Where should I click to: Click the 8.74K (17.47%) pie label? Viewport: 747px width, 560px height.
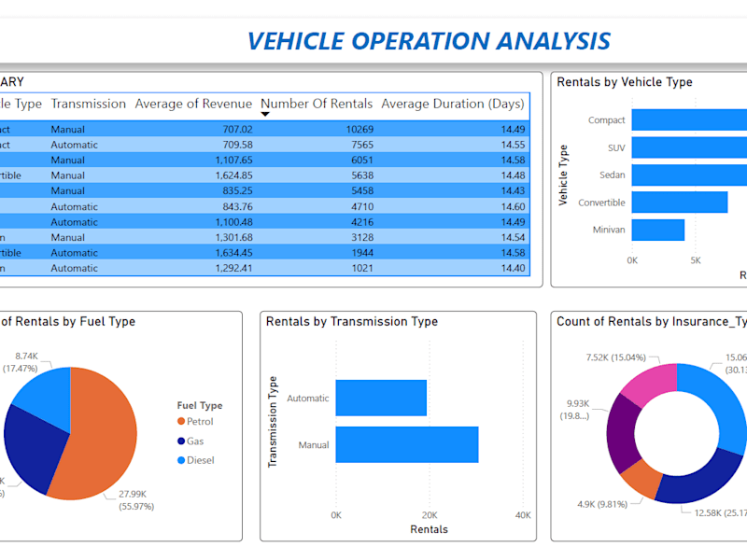pos(21,362)
